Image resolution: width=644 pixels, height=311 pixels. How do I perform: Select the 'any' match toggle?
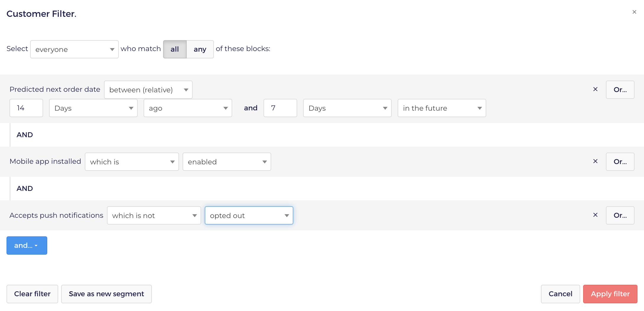pos(200,49)
